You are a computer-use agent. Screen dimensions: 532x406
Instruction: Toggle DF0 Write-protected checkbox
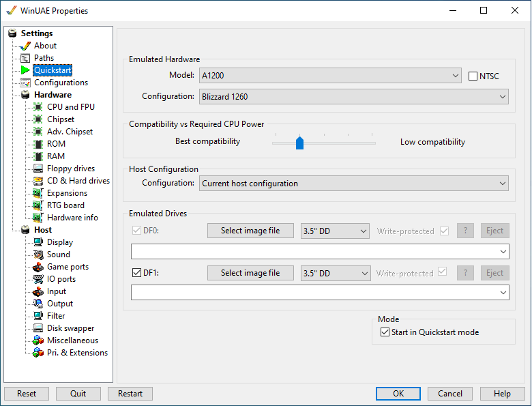(444, 231)
